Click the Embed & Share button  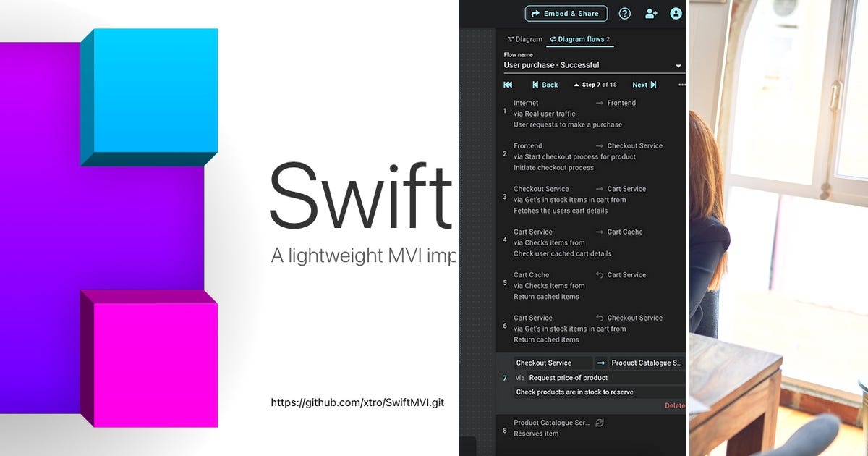[566, 13]
